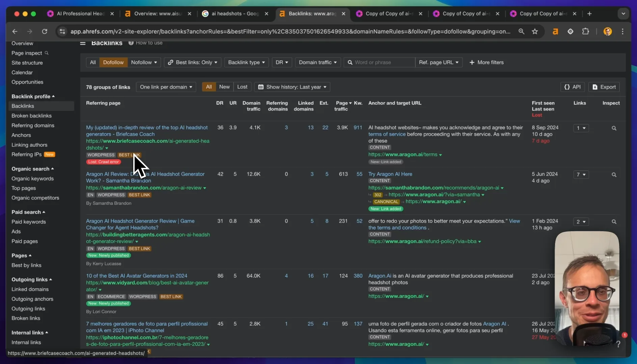Open the Chrome extensions puzzle icon

586,31
